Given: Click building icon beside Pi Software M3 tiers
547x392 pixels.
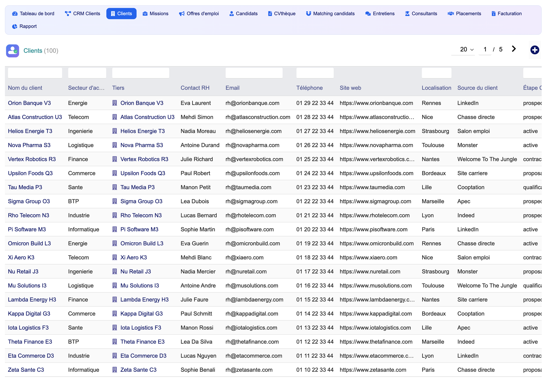Looking at the screenshot, I should pos(115,229).
